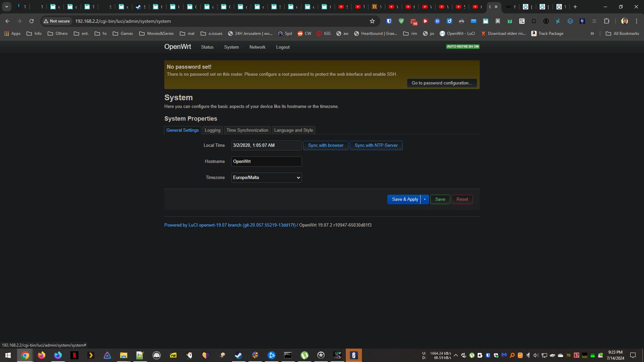Show hidden bookmarks via the chevron
Image resolution: width=644 pixels, height=362 pixels.
click(592, 33)
